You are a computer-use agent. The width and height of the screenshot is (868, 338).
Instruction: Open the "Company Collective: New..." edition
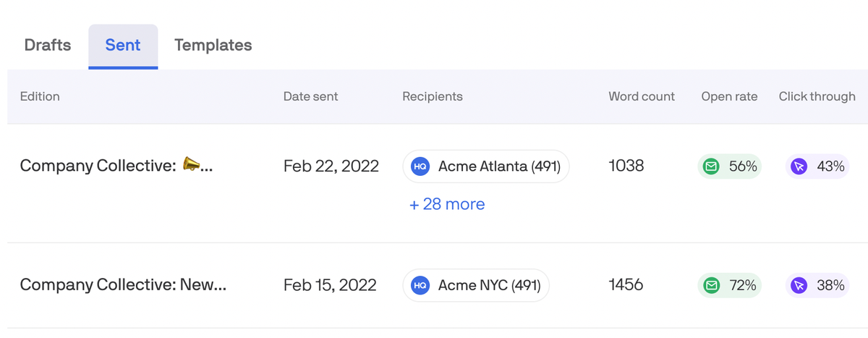click(x=123, y=284)
